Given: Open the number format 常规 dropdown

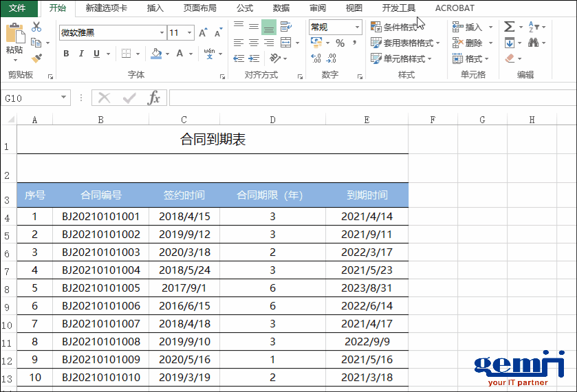Looking at the screenshot, I should pos(357,27).
